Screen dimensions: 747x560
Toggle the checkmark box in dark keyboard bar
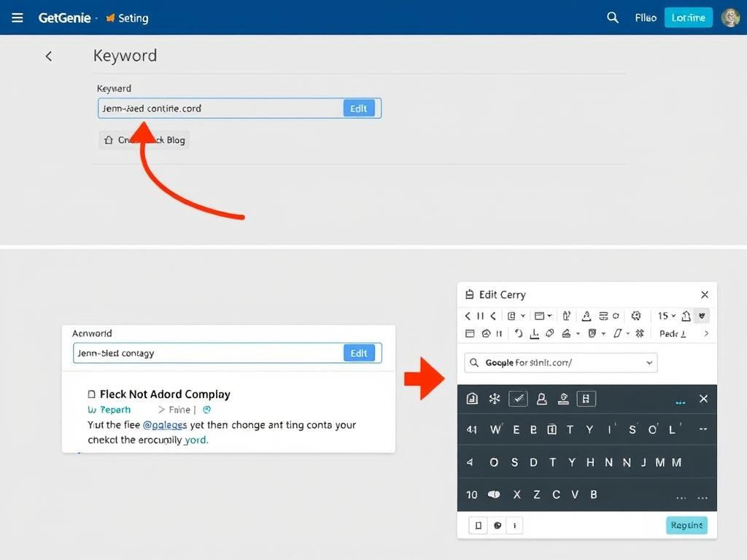point(518,399)
